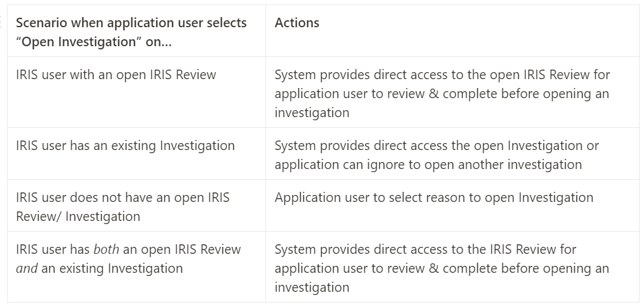Select cell starting "IRIS user has both an open IRIS Review"
This screenshot has height=307, width=644.
click(137, 266)
